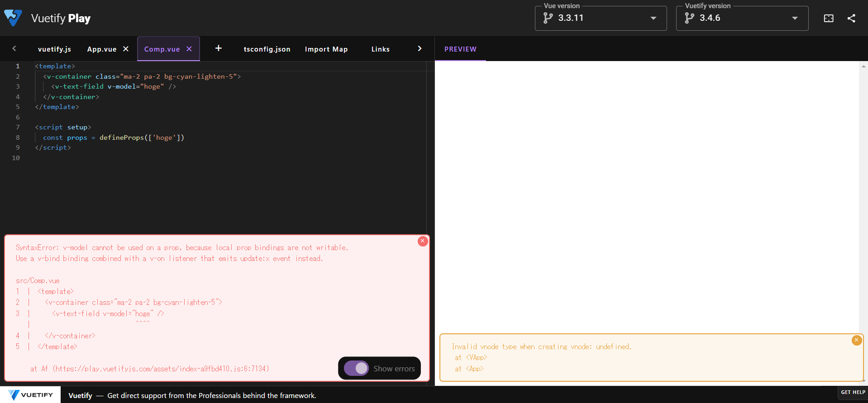The width and height of the screenshot is (868, 403).
Task: Click the 'at <VApp>' warning line
Action: 471,357
